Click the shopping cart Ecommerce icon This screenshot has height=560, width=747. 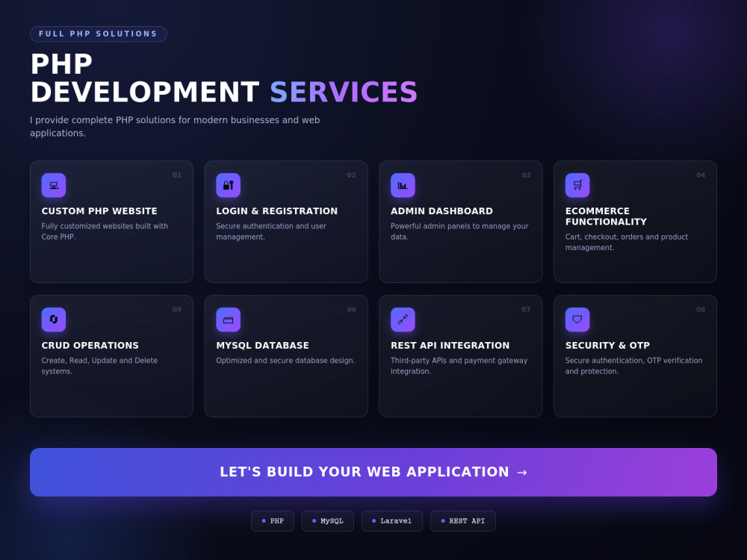tap(577, 185)
